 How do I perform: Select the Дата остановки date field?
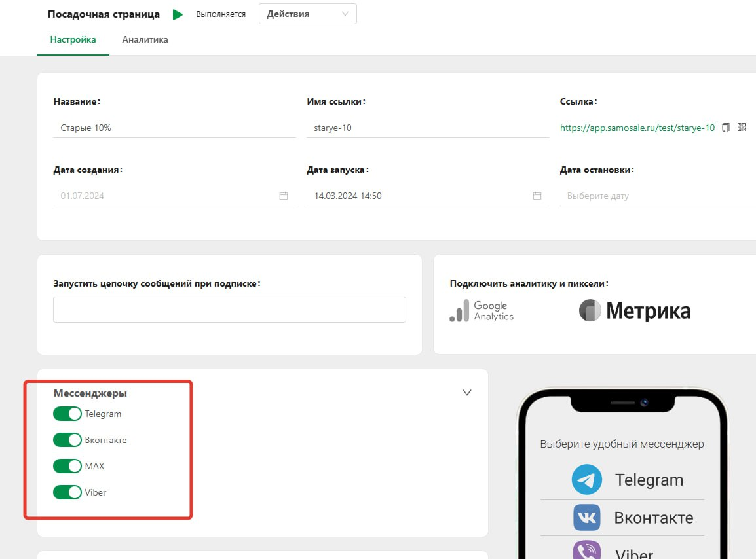[658, 196]
